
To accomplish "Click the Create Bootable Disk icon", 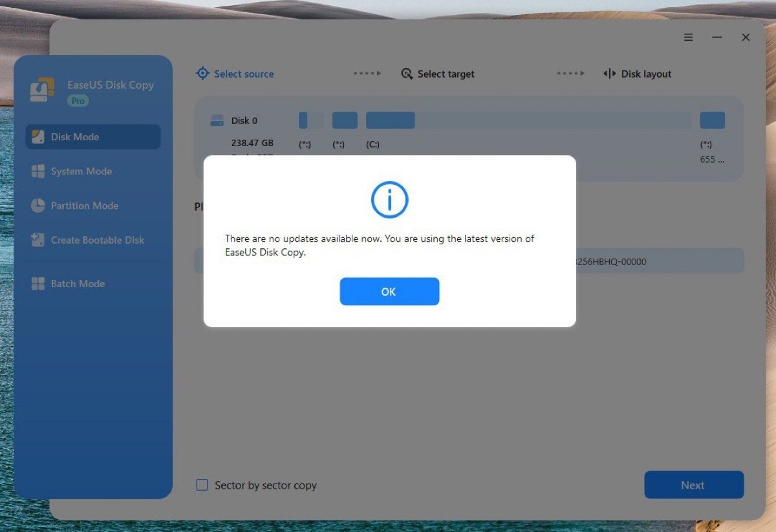I will tap(38, 240).
